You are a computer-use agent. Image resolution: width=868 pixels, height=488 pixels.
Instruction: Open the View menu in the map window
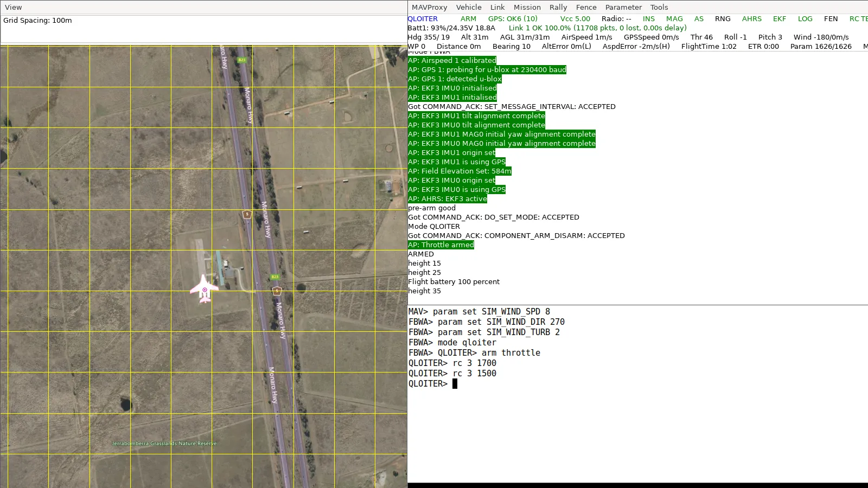pyautogui.click(x=14, y=8)
